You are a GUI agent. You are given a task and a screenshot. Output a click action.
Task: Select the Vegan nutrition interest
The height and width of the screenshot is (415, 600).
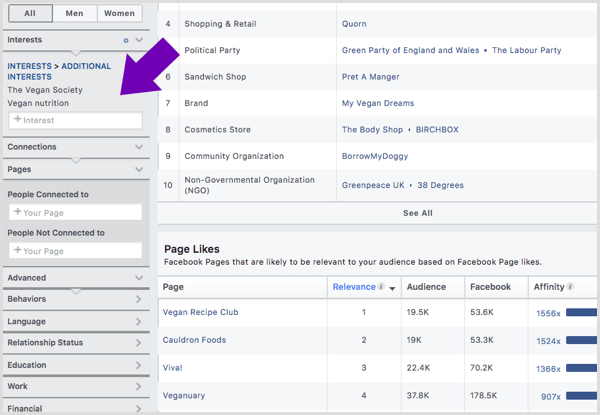point(38,103)
